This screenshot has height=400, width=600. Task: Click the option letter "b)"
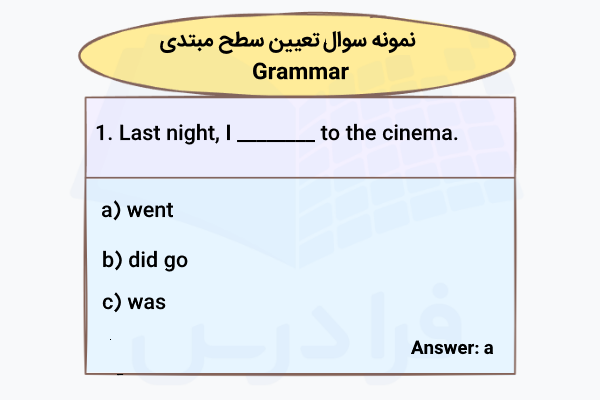tap(111, 260)
